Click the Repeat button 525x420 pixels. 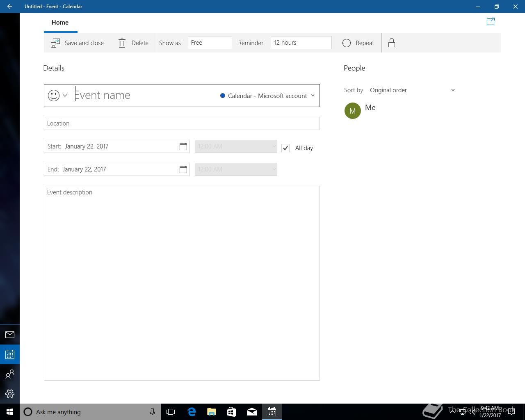[x=358, y=43]
